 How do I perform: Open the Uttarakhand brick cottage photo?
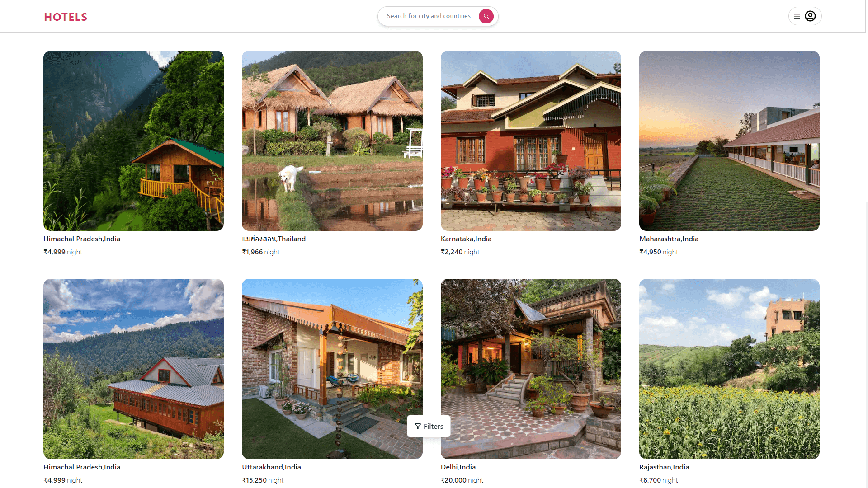click(x=332, y=369)
